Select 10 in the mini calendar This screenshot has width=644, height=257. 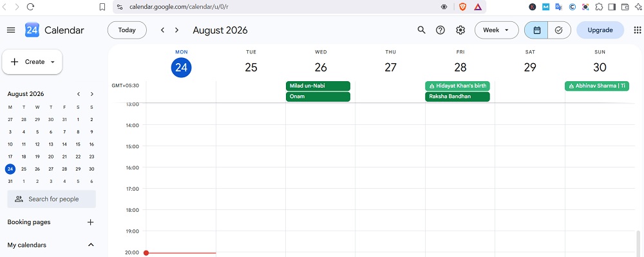[x=10, y=144]
